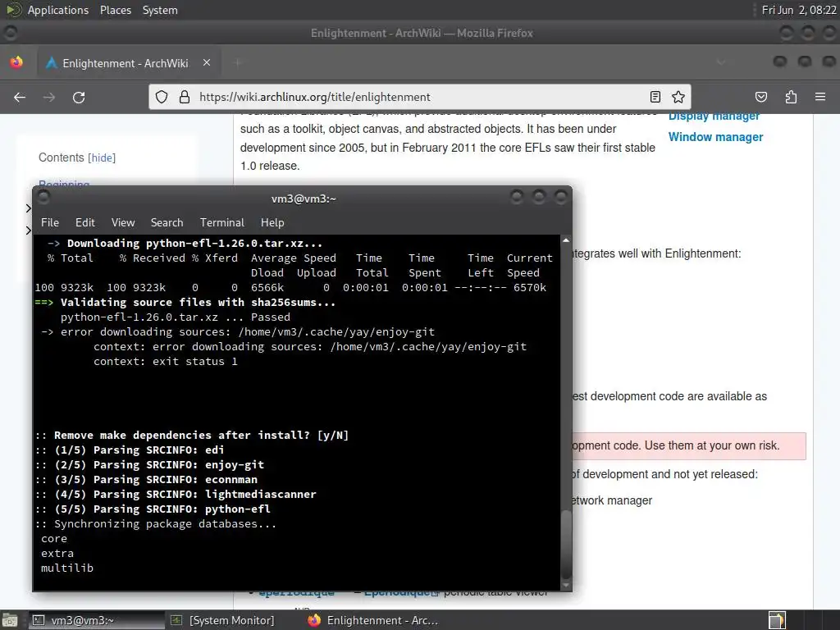Open the Places menu
This screenshot has height=630, width=840.
(115, 10)
